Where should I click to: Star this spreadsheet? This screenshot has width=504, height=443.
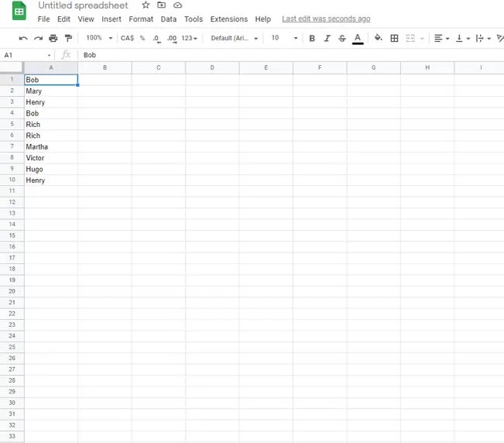tap(146, 5)
